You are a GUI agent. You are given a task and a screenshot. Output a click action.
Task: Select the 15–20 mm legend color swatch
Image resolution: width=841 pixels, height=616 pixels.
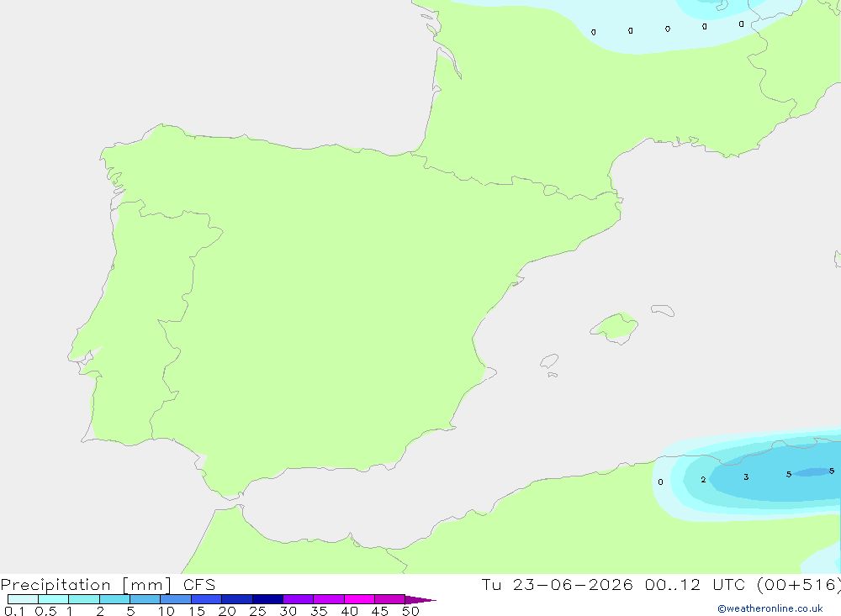207,599
